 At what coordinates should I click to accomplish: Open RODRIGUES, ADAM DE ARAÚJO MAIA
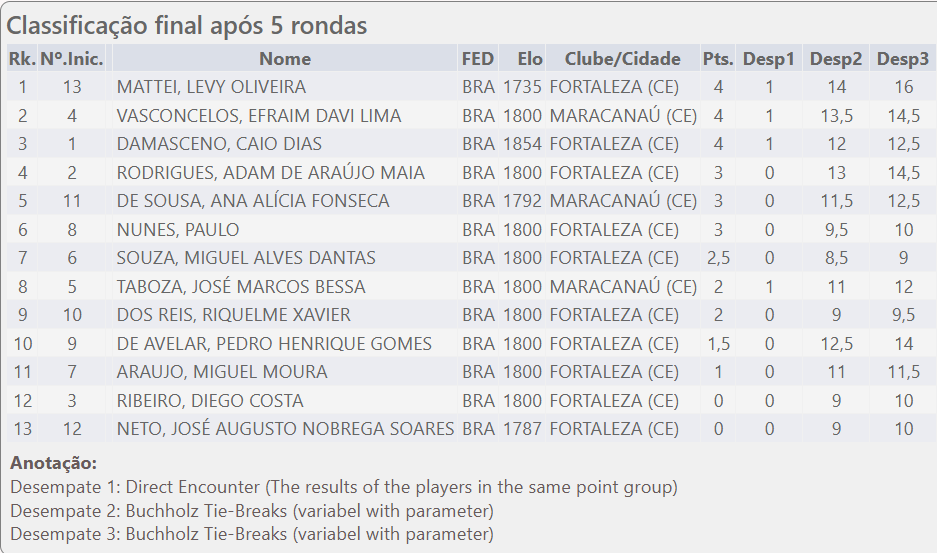(x=271, y=173)
